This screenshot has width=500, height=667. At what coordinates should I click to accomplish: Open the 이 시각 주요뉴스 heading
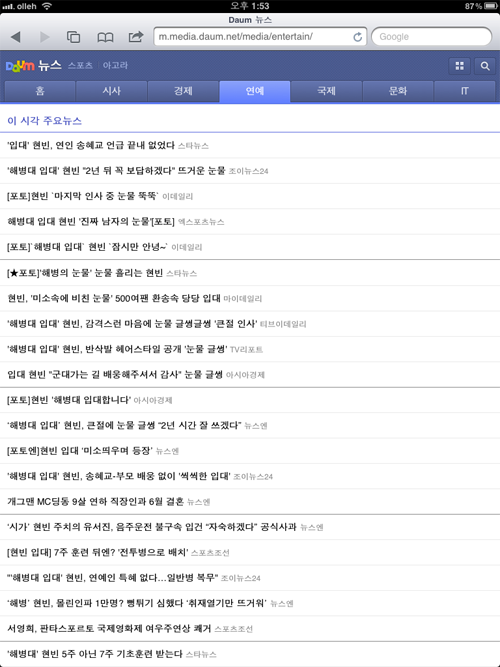click(44, 121)
